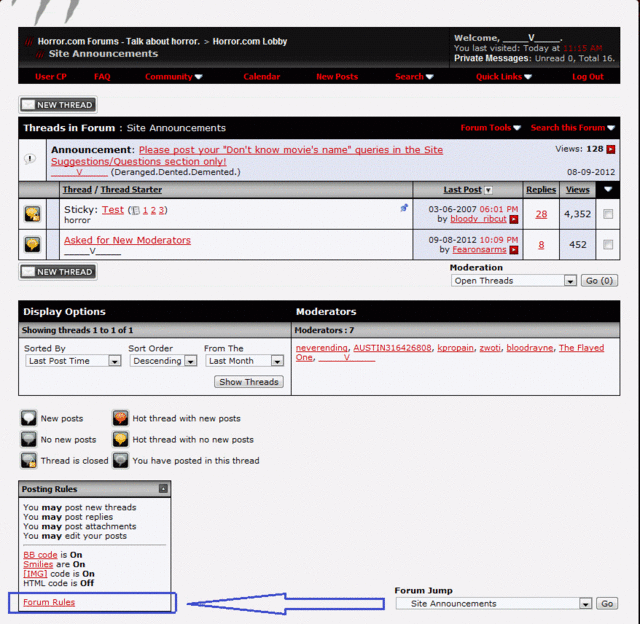This screenshot has width=640, height=624.
Task: Open the Moderation Open Threads dropdown
Action: (513, 281)
